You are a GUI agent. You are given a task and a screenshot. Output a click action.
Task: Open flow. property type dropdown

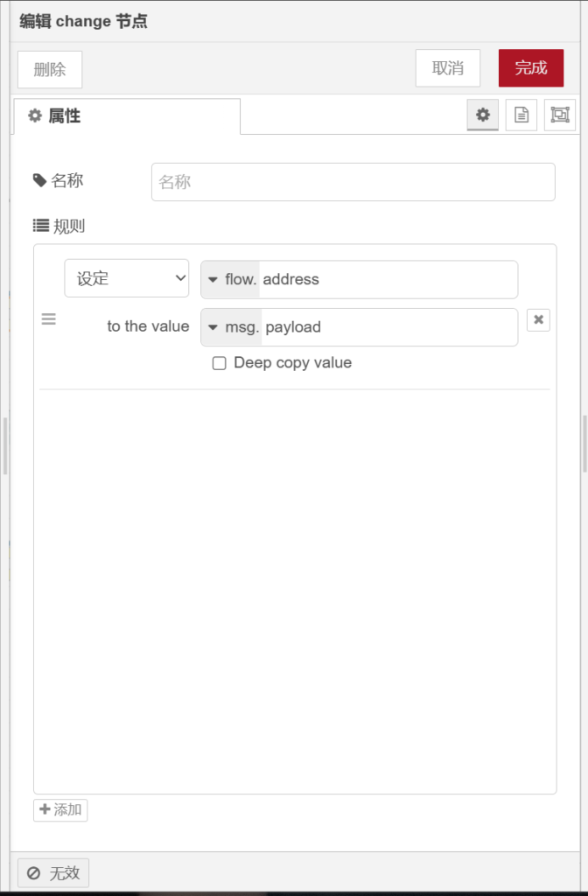(x=230, y=280)
